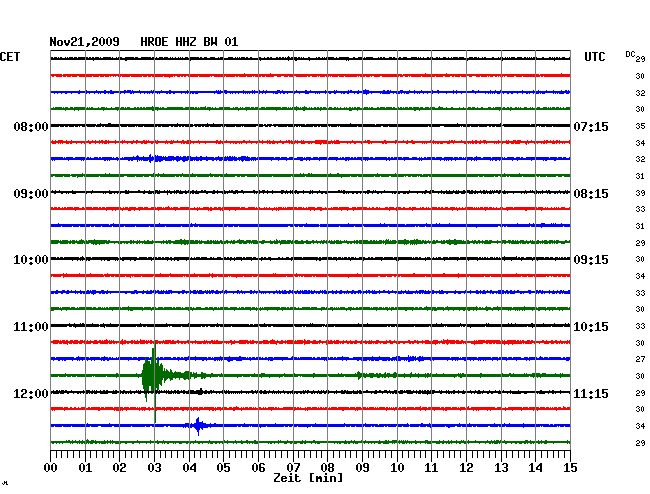Click the 'CET' axis label
The height and width of the screenshot is (494, 650).
10,57
